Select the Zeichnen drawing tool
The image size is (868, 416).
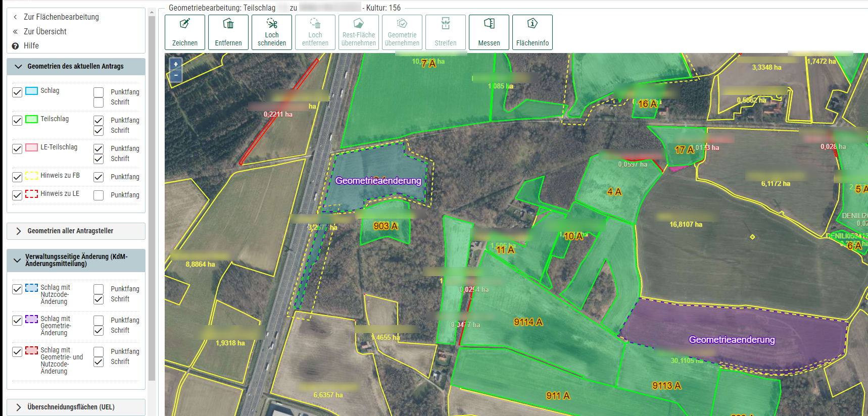point(185,32)
